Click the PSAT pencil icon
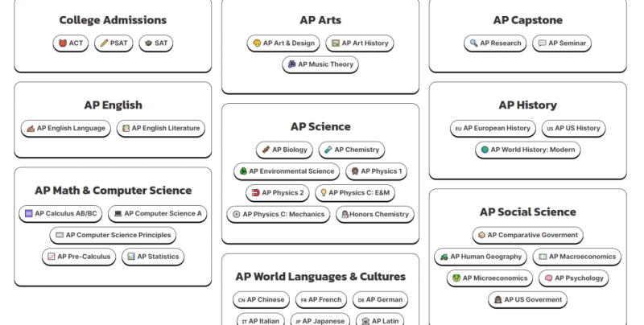Viewport: 644px width, 325px height. 104,43
